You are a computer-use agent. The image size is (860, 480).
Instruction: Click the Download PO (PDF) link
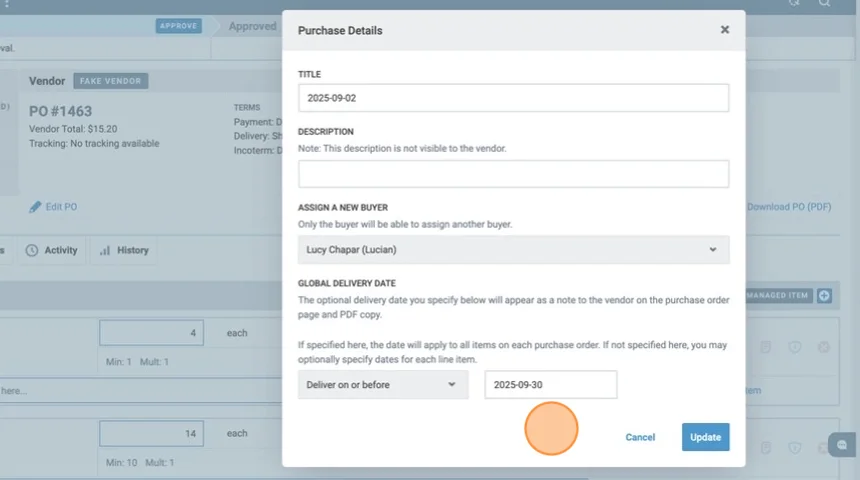point(789,207)
